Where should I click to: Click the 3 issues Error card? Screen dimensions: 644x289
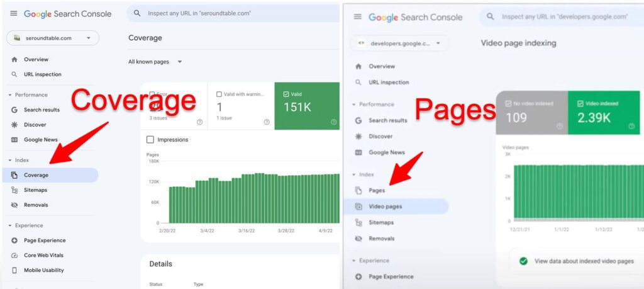tap(174, 106)
